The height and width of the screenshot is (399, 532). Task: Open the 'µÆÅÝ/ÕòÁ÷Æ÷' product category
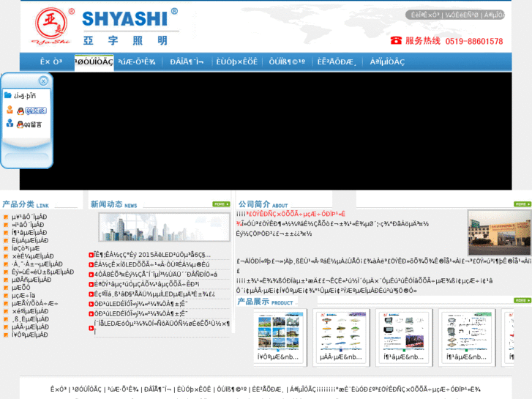click(35, 303)
